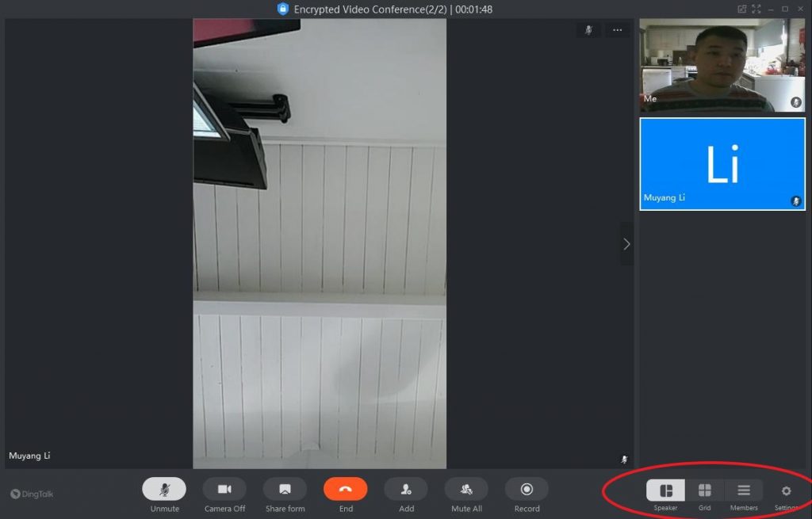Open the Share form option
The height and width of the screenshot is (519, 812).
[285, 489]
